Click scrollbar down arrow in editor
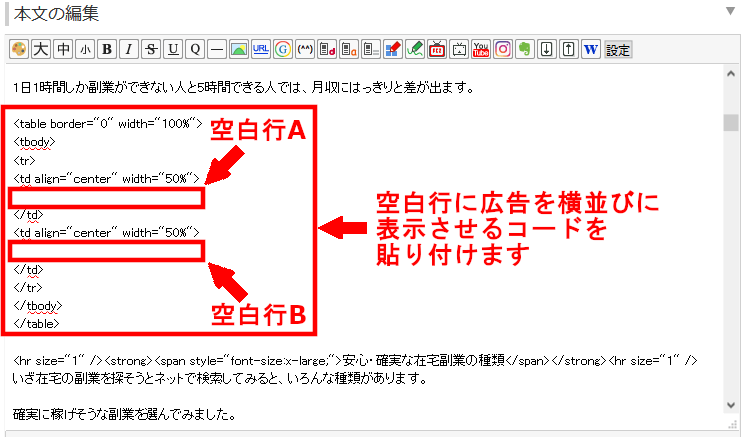743x437 pixels. [731, 405]
